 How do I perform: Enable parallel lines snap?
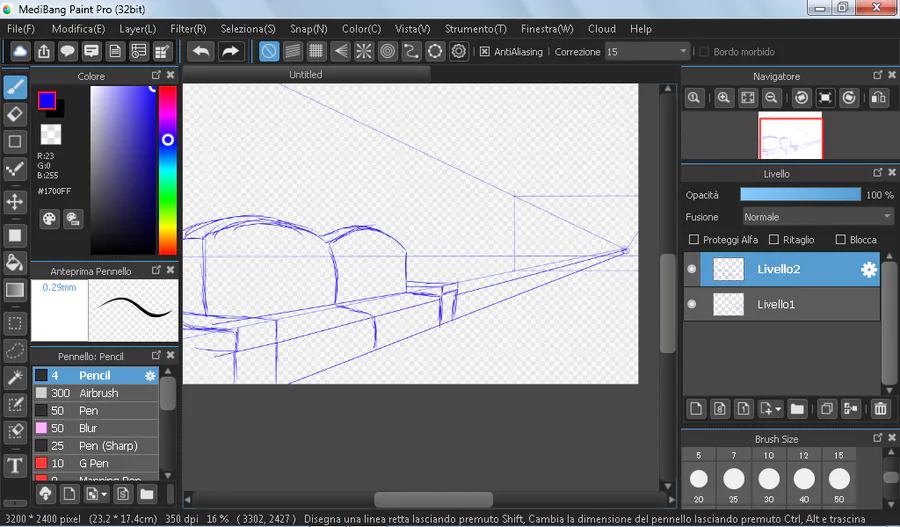click(x=293, y=52)
